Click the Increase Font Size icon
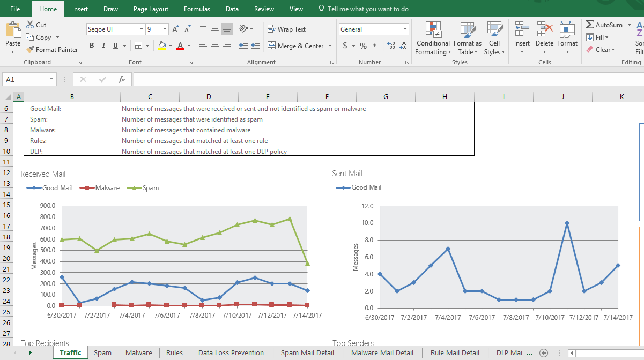 click(175, 29)
